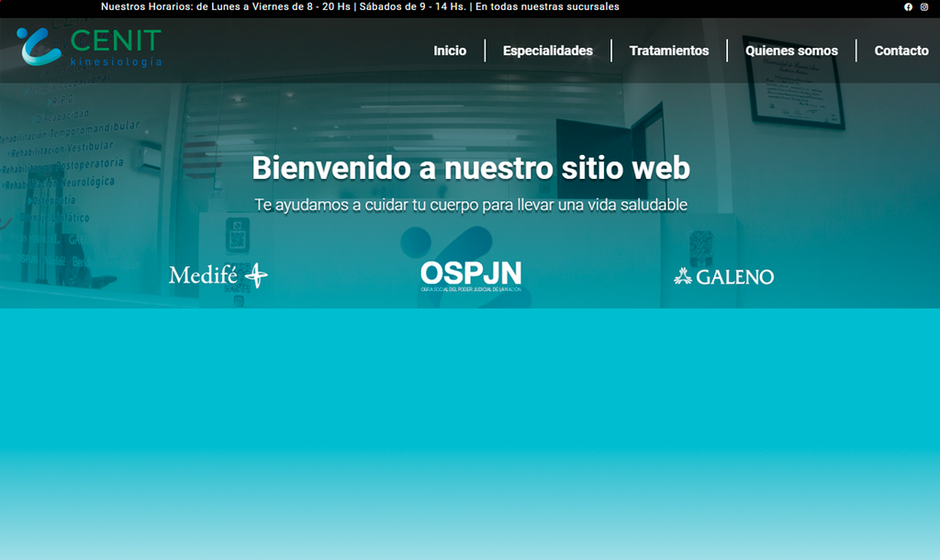Click the Medifé cross star emblem

(x=256, y=275)
